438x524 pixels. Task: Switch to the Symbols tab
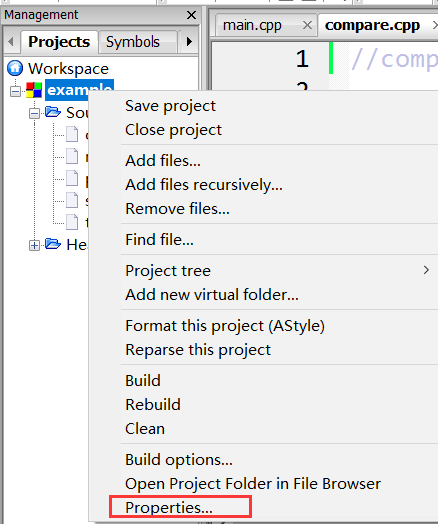pos(133,42)
